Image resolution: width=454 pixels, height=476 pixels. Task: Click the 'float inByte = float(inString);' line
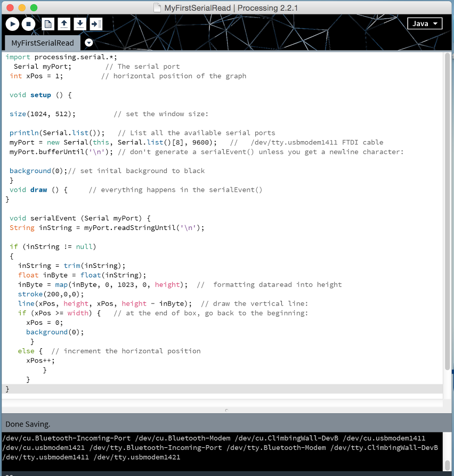[82, 275]
